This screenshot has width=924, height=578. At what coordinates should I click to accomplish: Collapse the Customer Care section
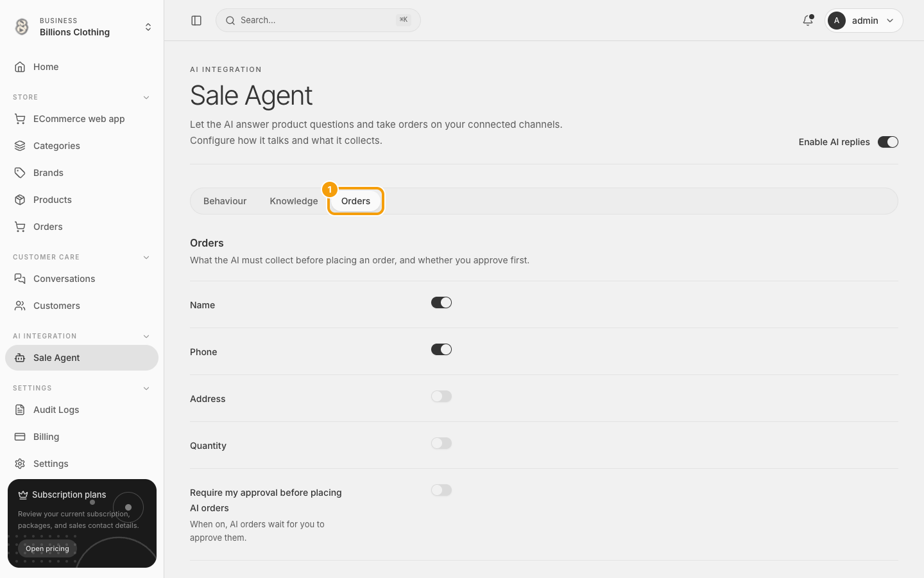pyautogui.click(x=146, y=258)
